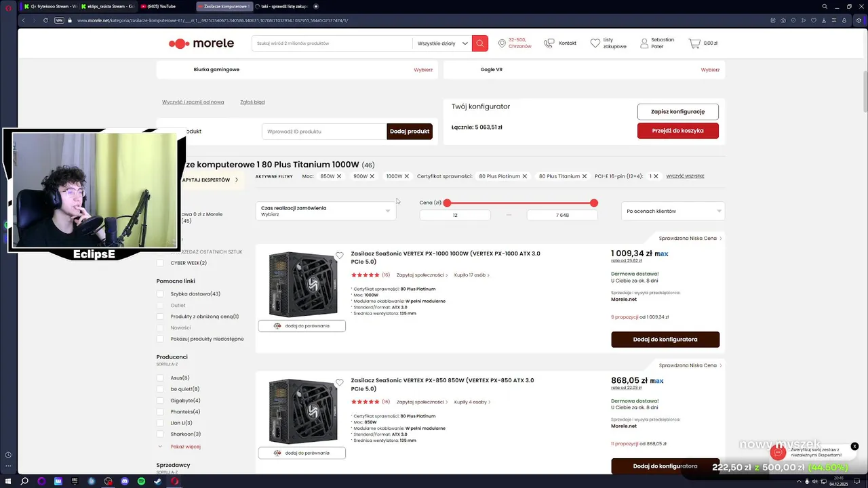Screen dimensions: 868x488
Task: Open the Windows Start menu
Action: point(7,481)
